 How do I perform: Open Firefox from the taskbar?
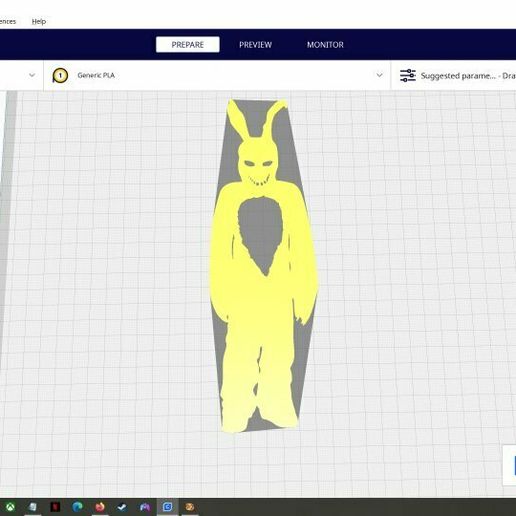point(100,507)
